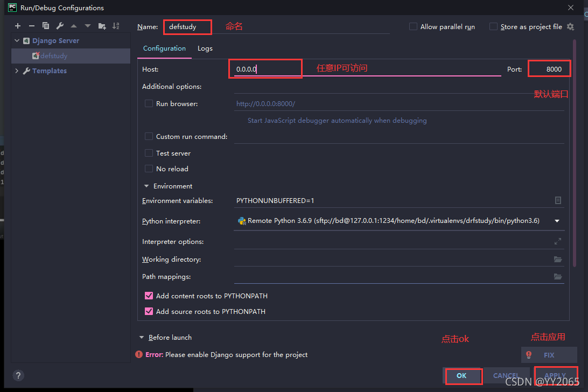Enable Store as project file
588x392 pixels.
tap(493, 26)
